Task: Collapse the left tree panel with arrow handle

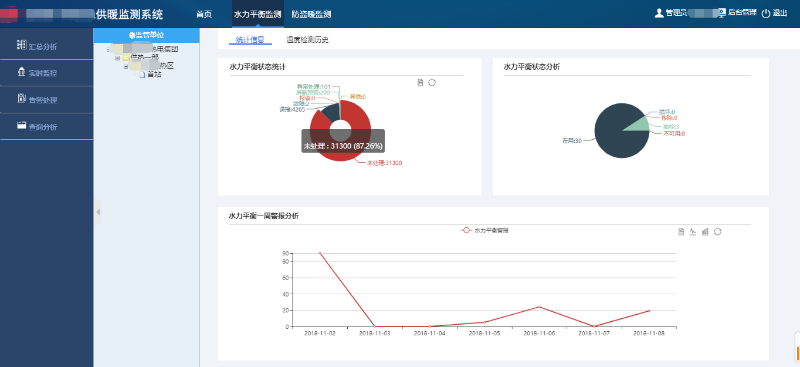Action: tap(98, 212)
